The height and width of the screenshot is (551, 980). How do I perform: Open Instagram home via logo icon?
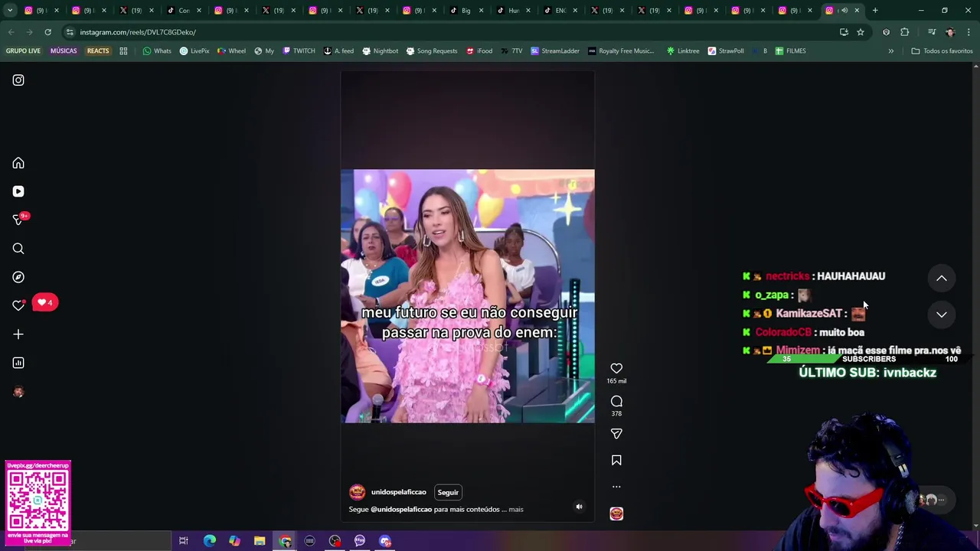click(18, 80)
